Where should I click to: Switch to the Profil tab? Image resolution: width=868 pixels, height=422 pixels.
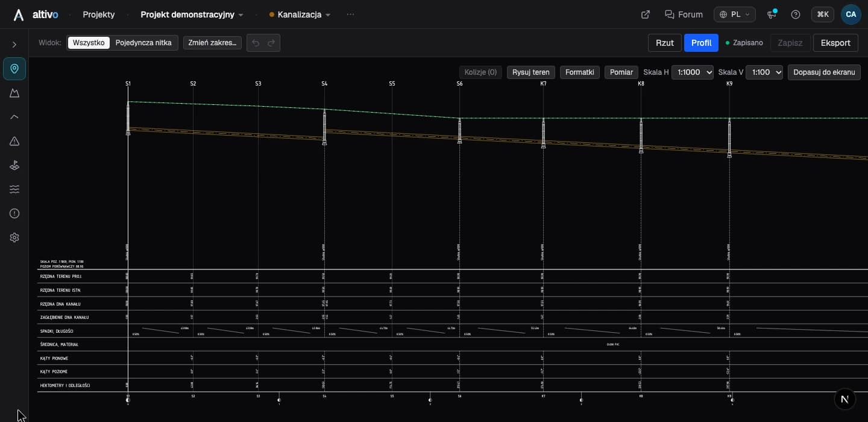click(x=701, y=43)
